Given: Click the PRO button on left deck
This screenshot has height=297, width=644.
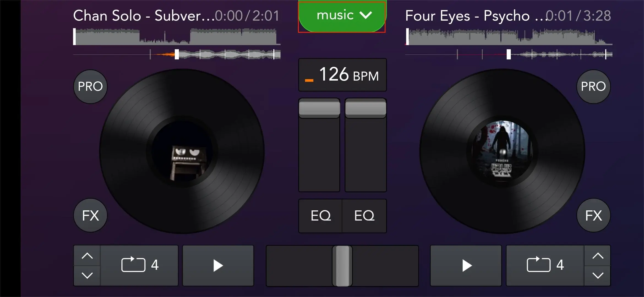Looking at the screenshot, I should (x=90, y=86).
